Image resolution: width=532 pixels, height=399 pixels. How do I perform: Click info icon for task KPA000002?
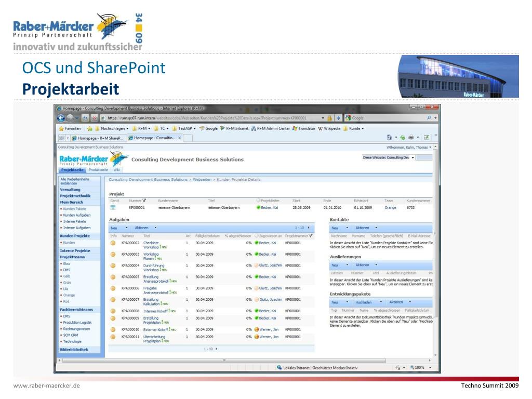pos(113,243)
